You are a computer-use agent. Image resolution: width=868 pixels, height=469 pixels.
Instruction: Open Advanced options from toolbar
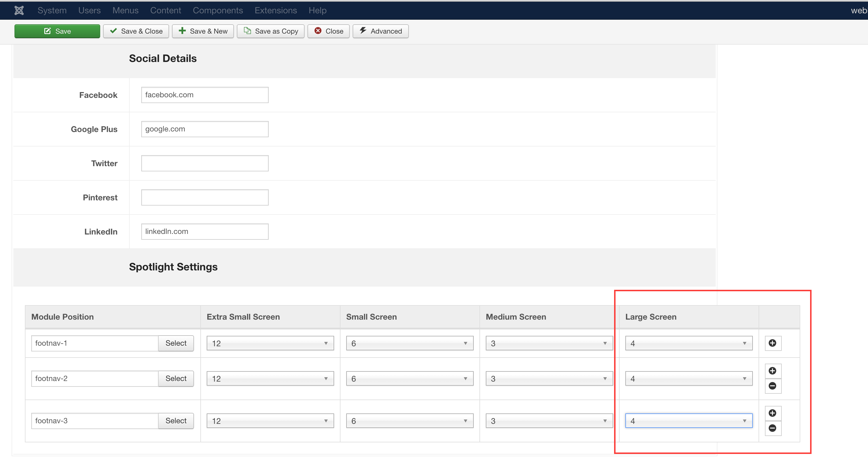[380, 31]
